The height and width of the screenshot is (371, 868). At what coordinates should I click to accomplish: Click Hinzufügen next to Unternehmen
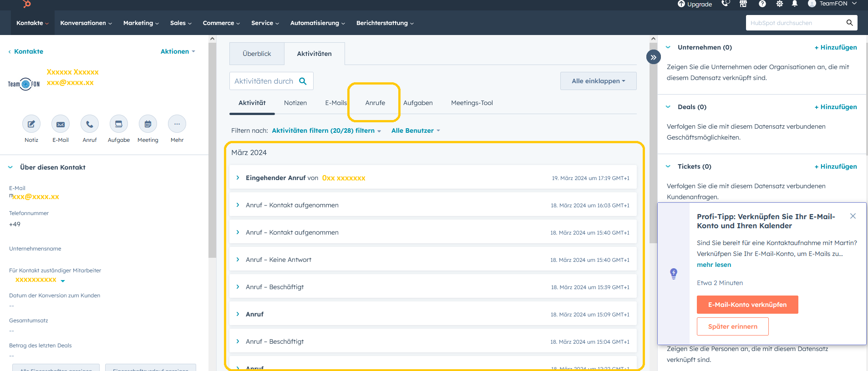tap(836, 47)
